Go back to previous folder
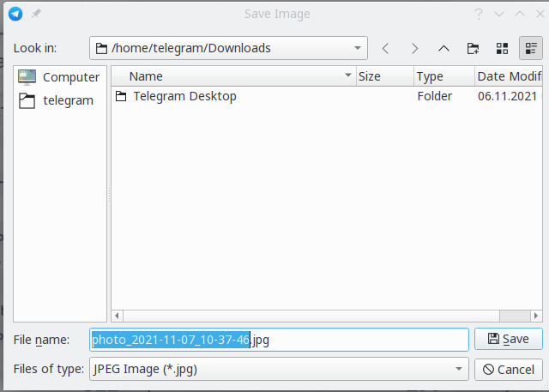549x392 pixels. pos(385,48)
